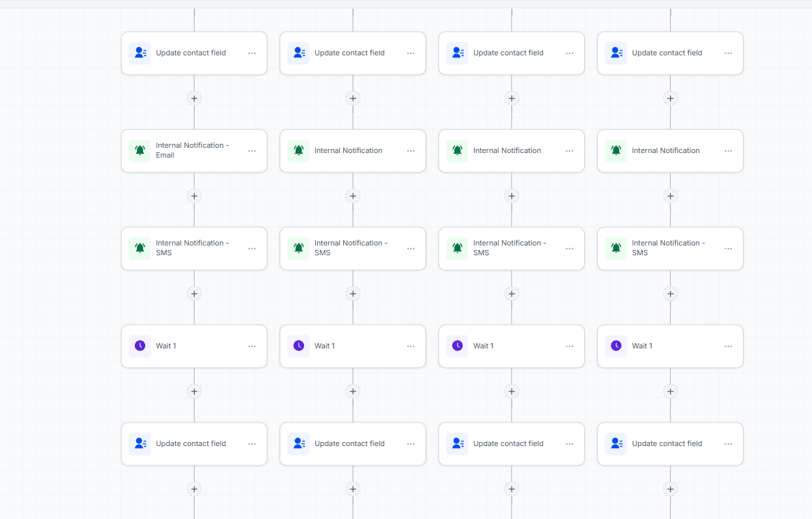812x519 pixels.
Task: Open options of bottom Update contact field, first column
Action: (252, 443)
